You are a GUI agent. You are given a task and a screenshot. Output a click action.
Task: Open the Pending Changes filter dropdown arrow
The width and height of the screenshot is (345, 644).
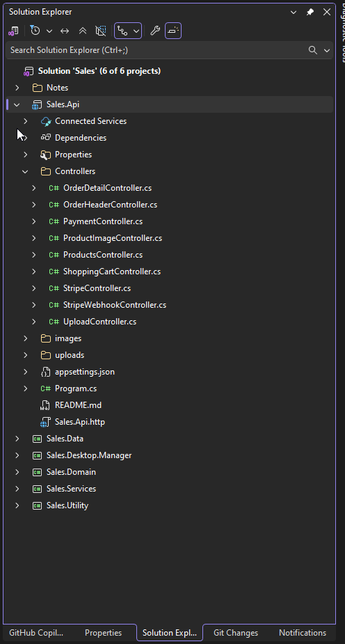(x=49, y=31)
